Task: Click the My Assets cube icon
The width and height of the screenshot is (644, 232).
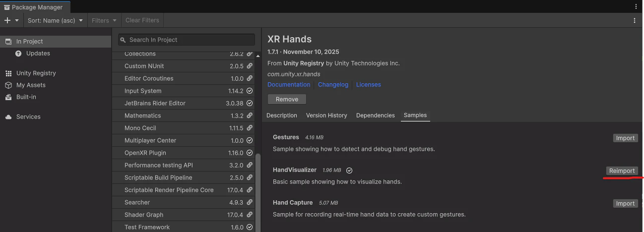Action: (8, 85)
